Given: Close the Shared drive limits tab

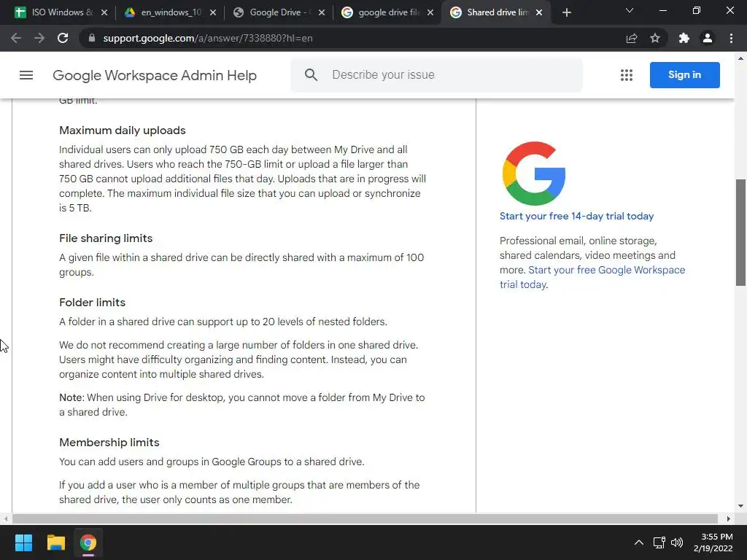Looking at the screenshot, I should pyautogui.click(x=539, y=12).
